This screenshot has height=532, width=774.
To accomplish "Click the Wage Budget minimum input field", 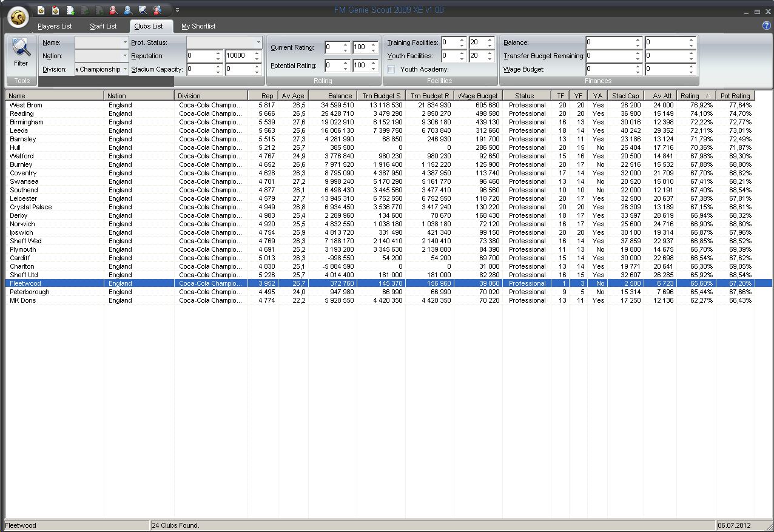I will tap(610, 69).
